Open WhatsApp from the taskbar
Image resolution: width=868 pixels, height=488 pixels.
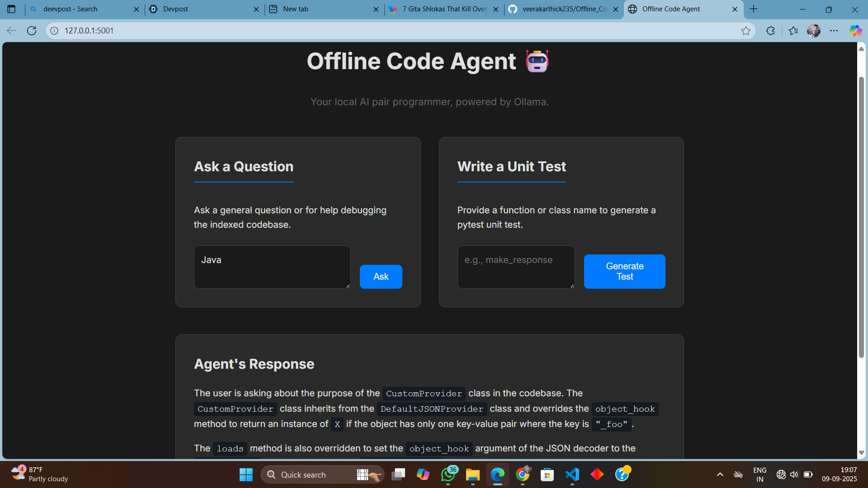pyautogui.click(x=448, y=474)
